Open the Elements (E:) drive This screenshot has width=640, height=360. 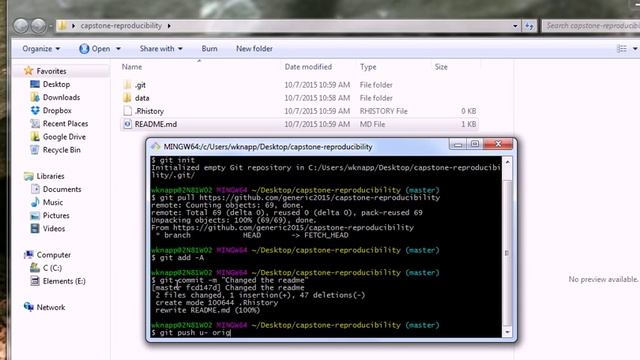click(64, 281)
